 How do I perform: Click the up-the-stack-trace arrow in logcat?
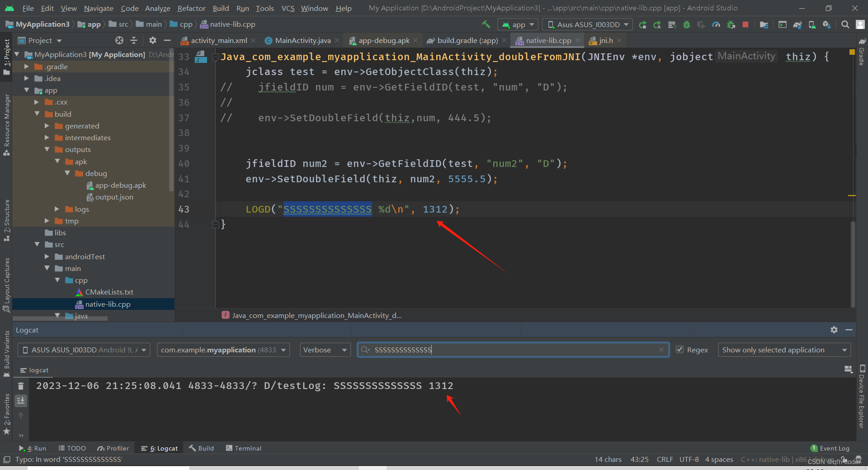point(21,416)
